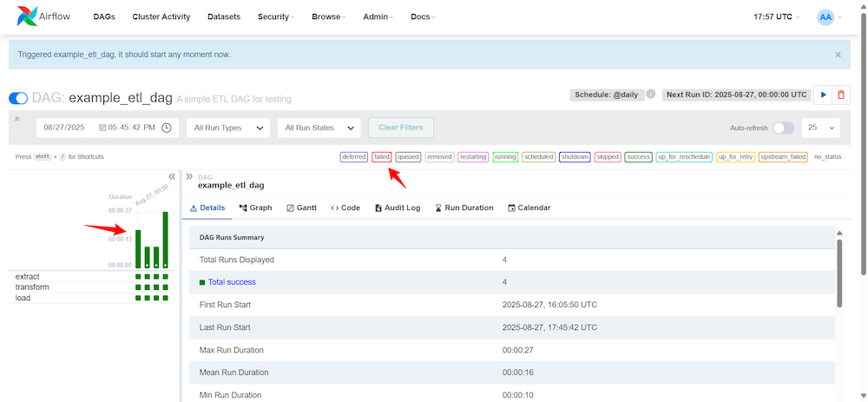Click the deferred status legend tag

(354, 157)
